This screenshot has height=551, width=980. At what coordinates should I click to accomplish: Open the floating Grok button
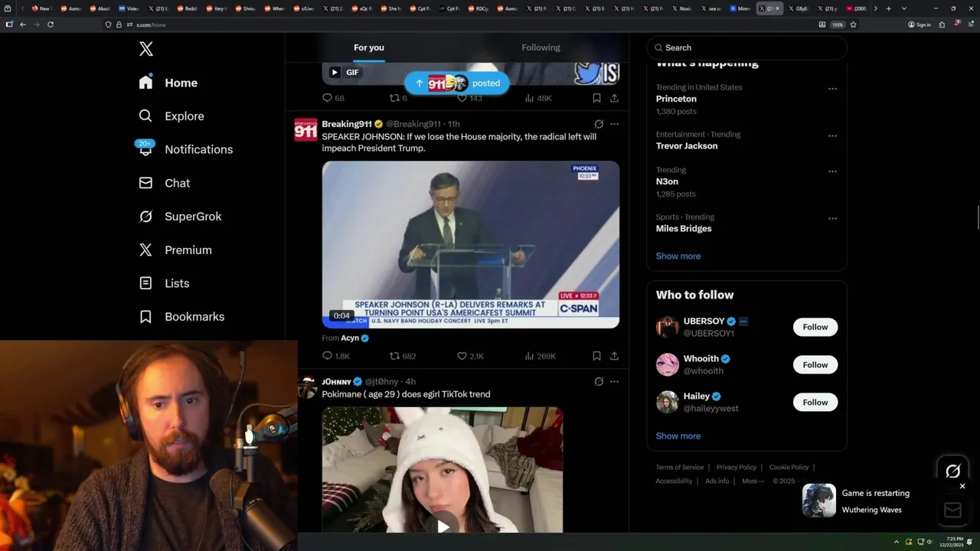[x=953, y=471]
